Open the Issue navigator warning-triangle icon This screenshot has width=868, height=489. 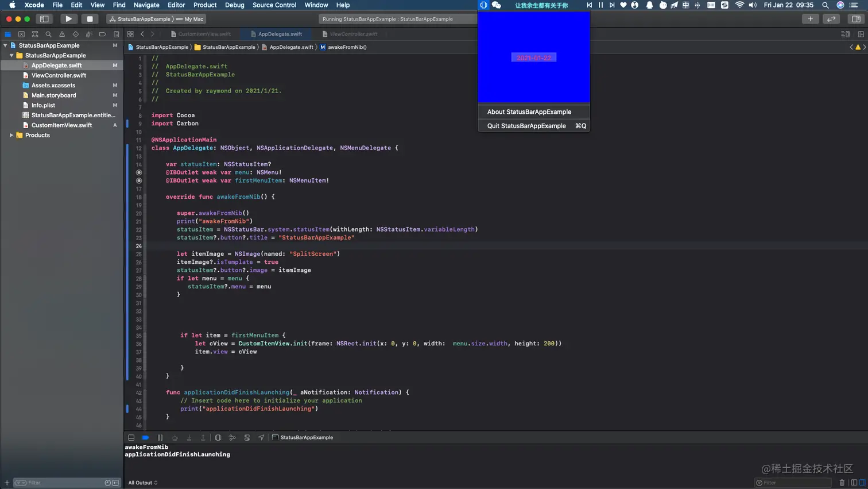[62, 34]
